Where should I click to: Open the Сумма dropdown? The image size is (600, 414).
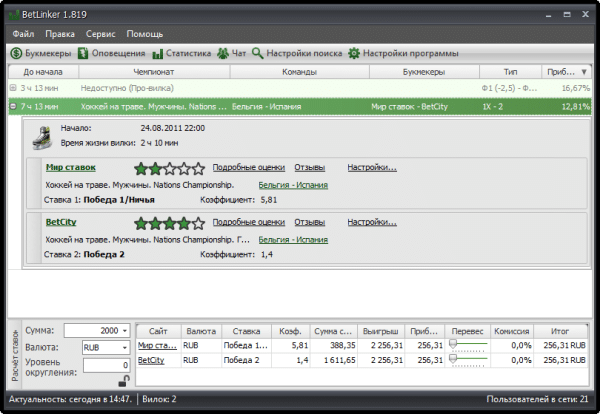123,331
